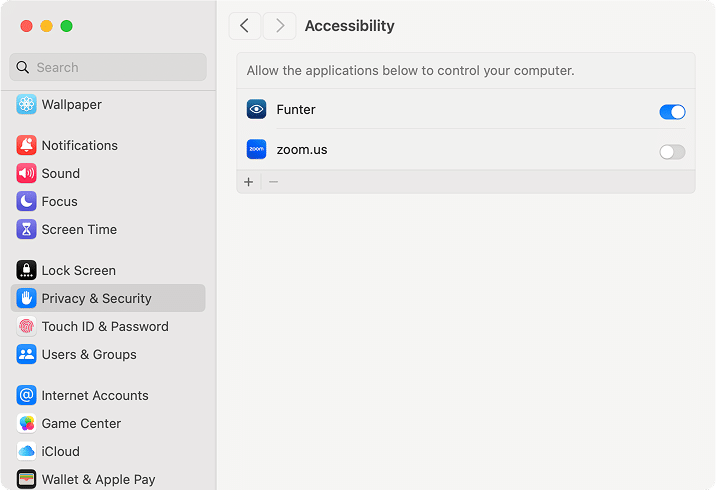Viewport: 716px width, 490px height.
Task: Click the zoom.us app icon
Action: click(x=257, y=149)
